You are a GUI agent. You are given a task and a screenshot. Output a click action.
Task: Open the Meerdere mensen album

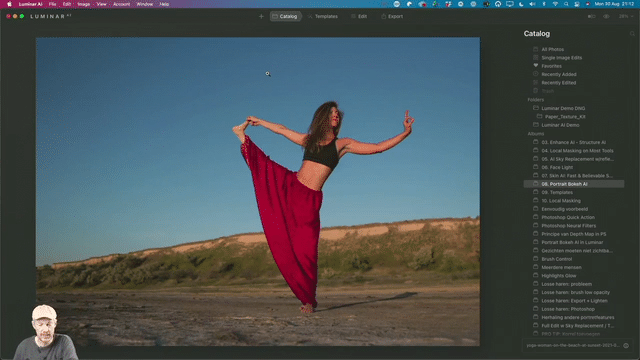(x=561, y=267)
